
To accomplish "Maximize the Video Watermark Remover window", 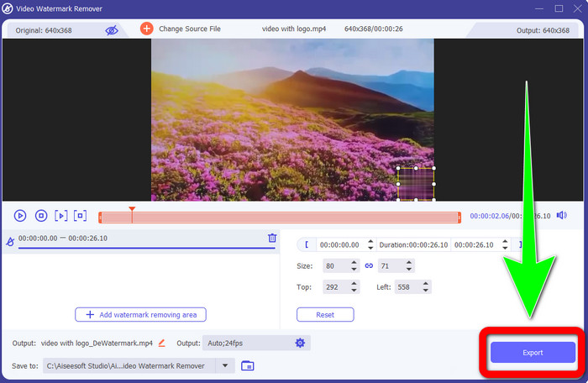I will click(559, 8).
